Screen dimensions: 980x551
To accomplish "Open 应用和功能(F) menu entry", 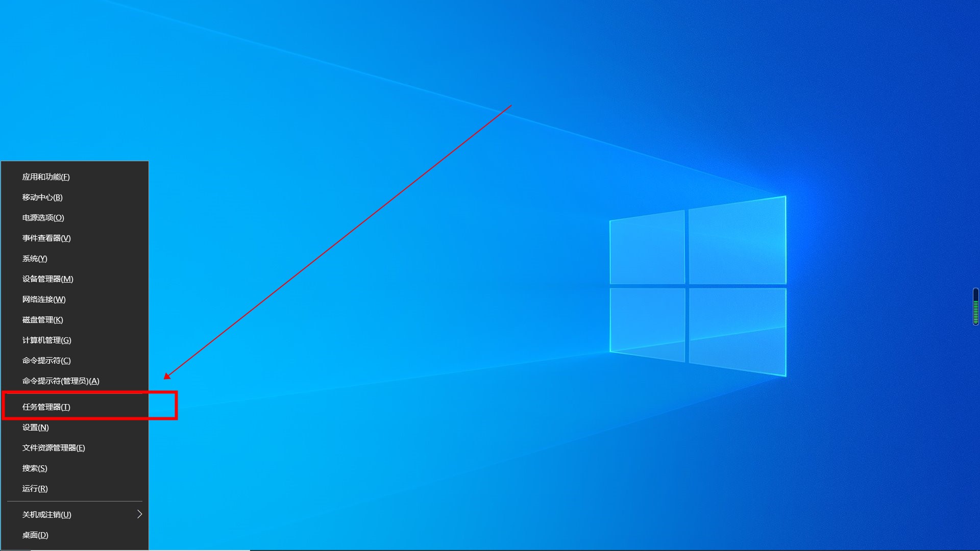I will pyautogui.click(x=46, y=177).
